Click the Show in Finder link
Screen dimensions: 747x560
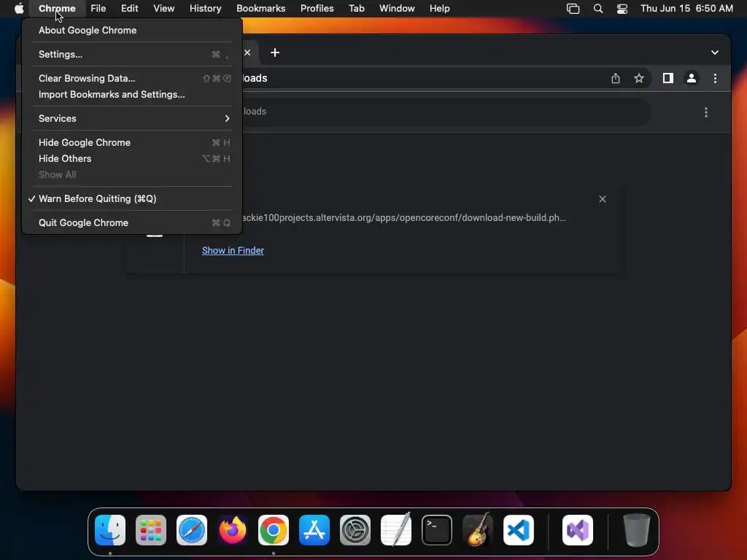tap(233, 251)
